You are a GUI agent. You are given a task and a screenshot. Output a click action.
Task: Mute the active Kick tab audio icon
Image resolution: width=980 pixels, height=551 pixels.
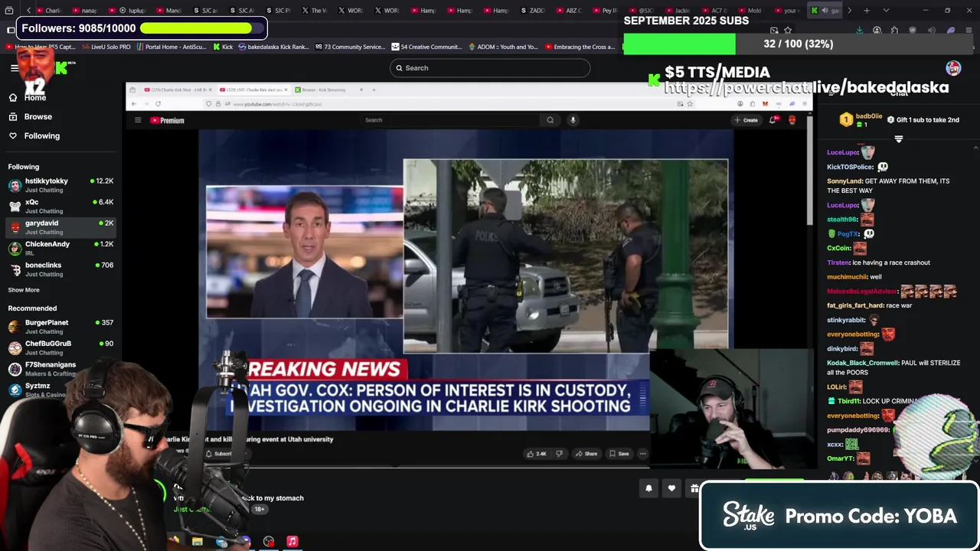[825, 11]
